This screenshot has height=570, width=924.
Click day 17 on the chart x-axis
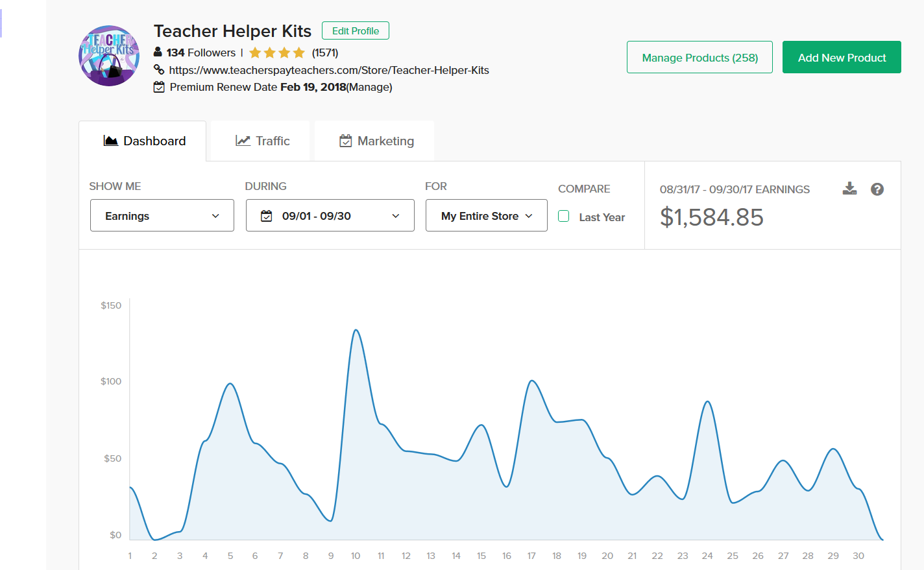click(531, 556)
